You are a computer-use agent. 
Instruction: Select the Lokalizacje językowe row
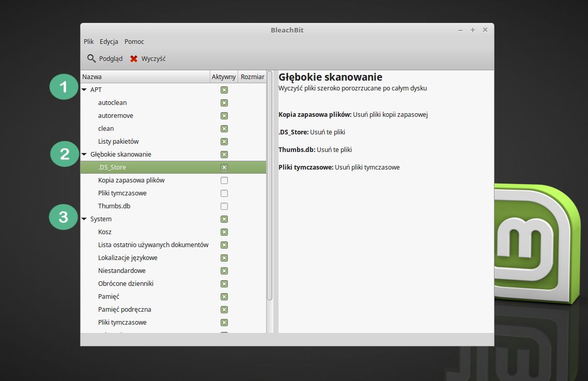coord(173,258)
